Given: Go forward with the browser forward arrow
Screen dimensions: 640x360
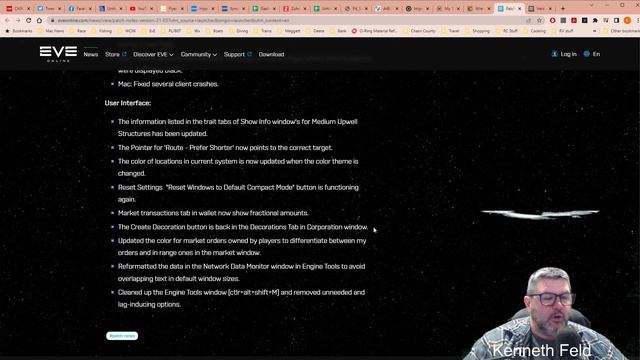Looking at the screenshot, I should pos(18,20).
